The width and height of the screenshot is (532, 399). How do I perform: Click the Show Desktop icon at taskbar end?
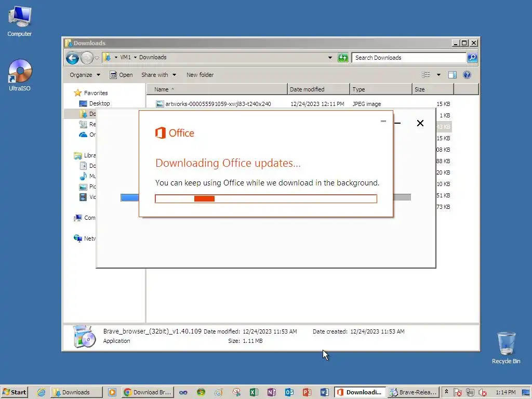526,392
